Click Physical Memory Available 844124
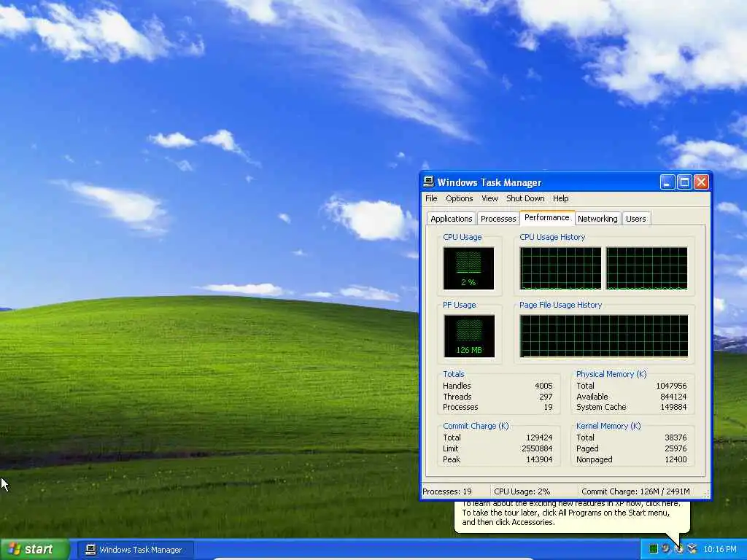Image resolution: width=747 pixels, height=560 pixels. tap(673, 397)
